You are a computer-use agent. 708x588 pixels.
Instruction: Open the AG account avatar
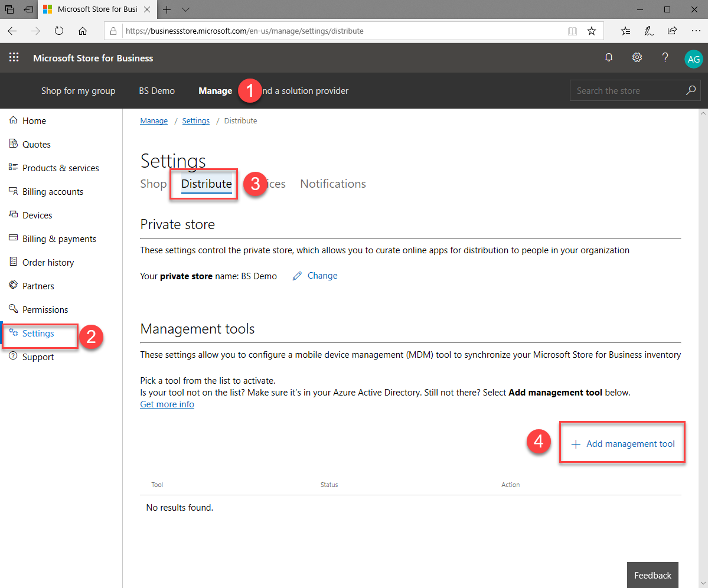coord(693,59)
